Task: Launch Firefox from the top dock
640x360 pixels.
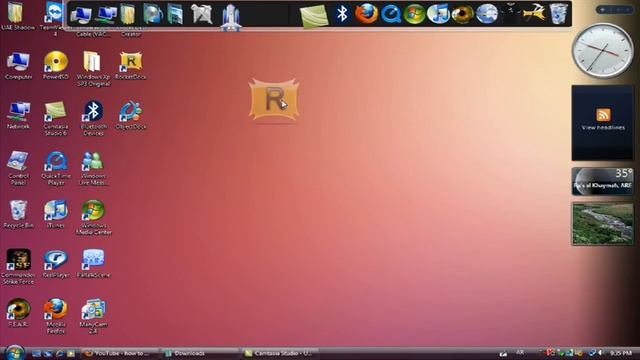Action: (x=366, y=14)
